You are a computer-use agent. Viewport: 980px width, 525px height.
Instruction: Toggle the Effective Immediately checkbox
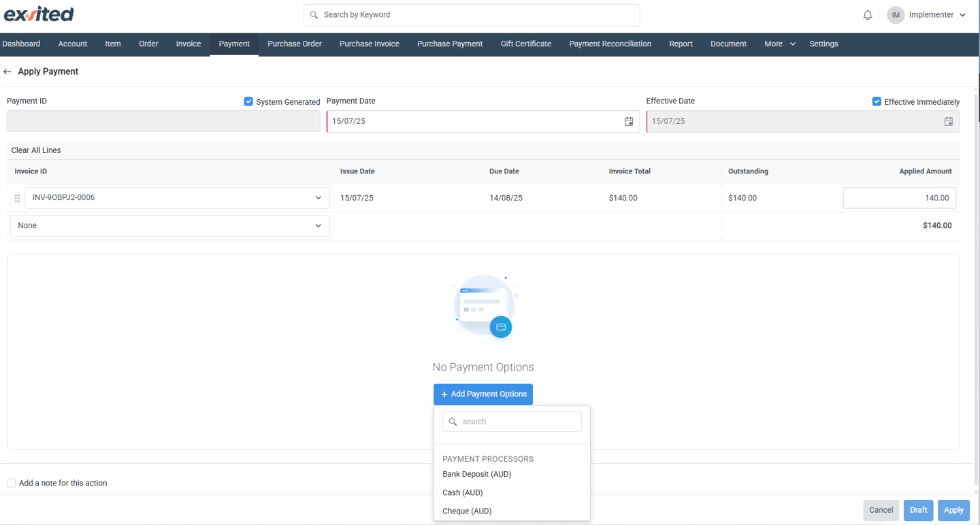point(877,101)
